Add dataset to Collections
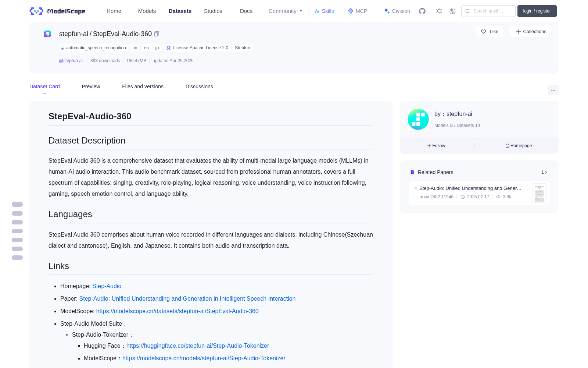 click(x=531, y=32)
